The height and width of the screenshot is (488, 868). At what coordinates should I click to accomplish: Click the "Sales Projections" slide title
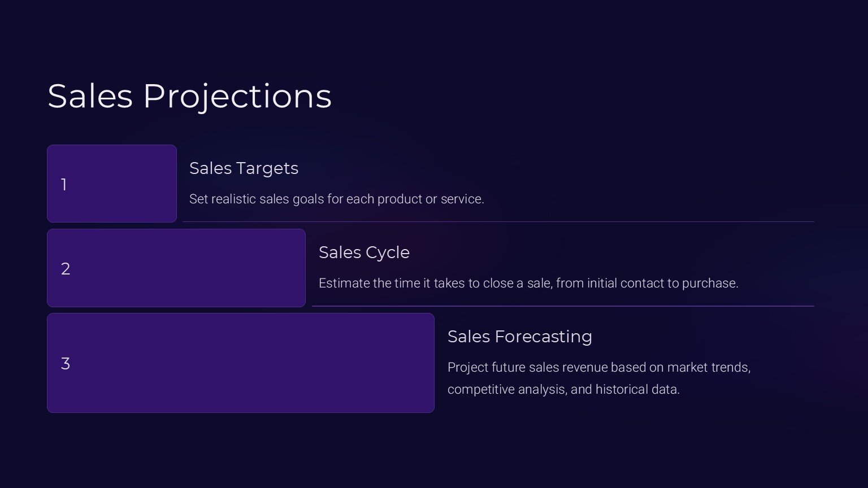click(x=189, y=96)
